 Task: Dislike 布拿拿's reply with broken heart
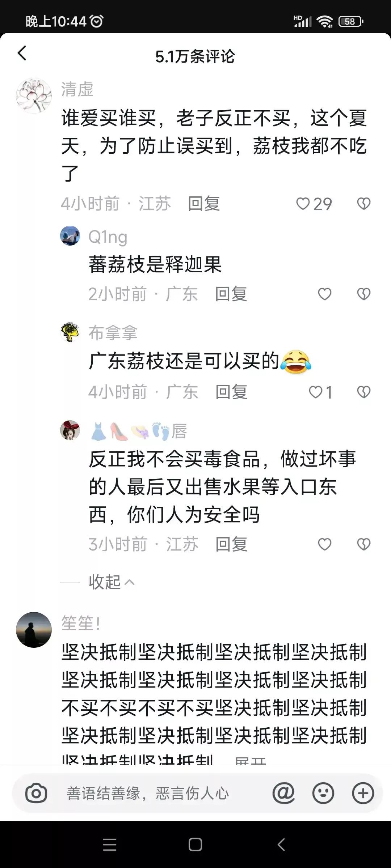[363, 392]
